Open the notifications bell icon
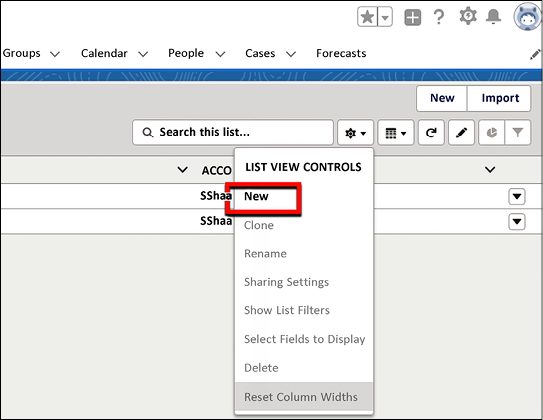This screenshot has height=420, width=543. (x=493, y=17)
